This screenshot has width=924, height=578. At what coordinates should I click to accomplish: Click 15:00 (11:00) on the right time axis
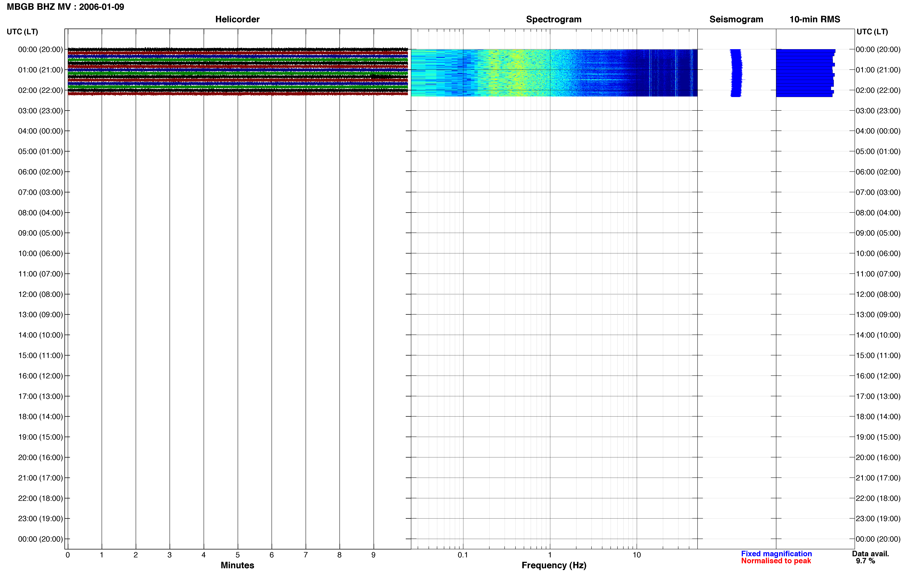pyautogui.click(x=878, y=356)
